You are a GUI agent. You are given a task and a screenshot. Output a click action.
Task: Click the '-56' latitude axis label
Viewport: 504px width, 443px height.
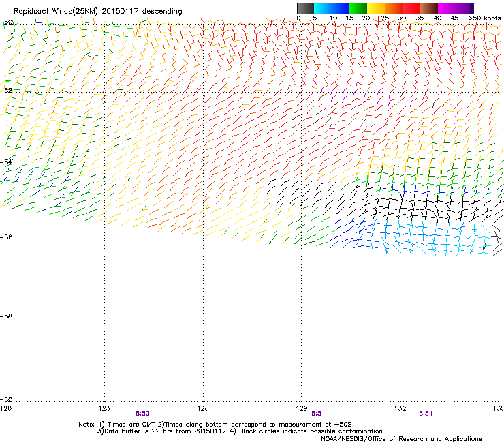(x=6, y=237)
